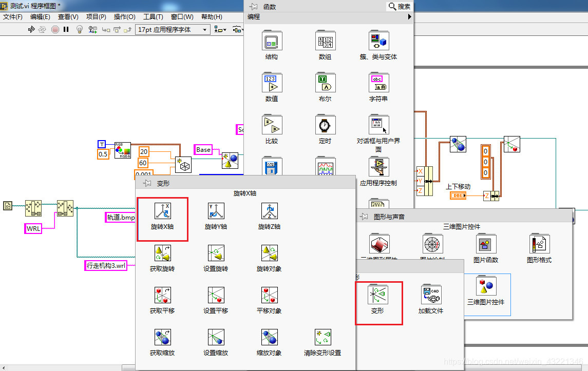Click the Run arrow in the toolbar

31,29
